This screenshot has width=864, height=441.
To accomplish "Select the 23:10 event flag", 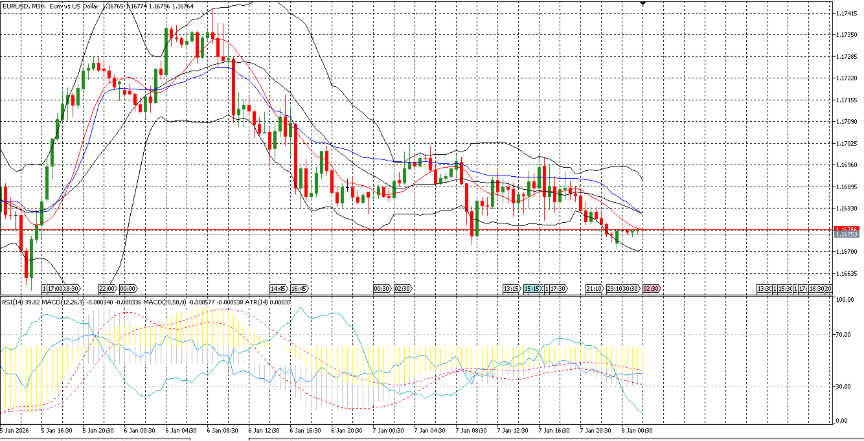I will (615, 288).
